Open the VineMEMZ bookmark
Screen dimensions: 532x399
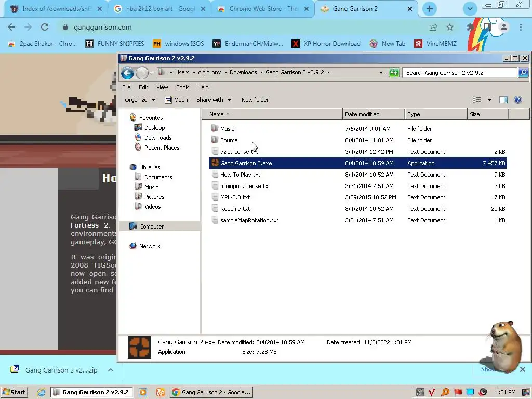pos(435,44)
